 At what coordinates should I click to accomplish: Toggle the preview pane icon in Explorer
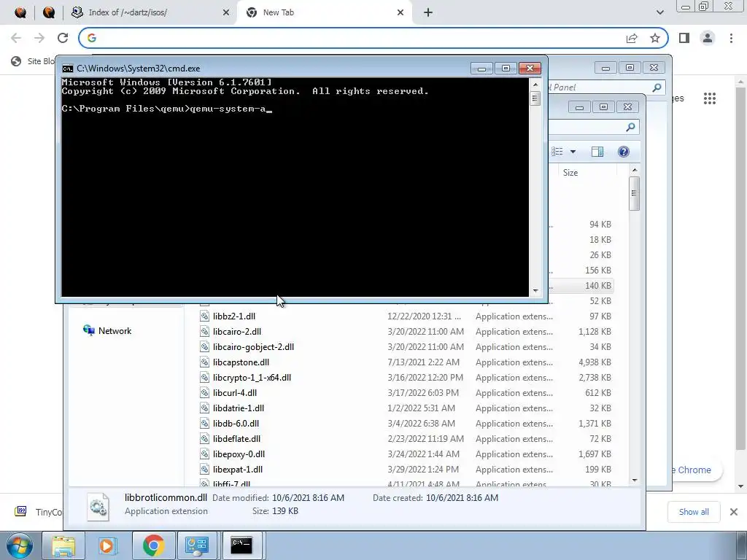pyautogui.click(x=597, y=152)
